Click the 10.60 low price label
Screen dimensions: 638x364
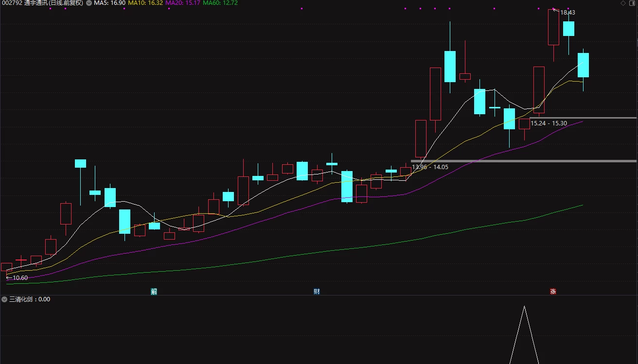(20, 278)
